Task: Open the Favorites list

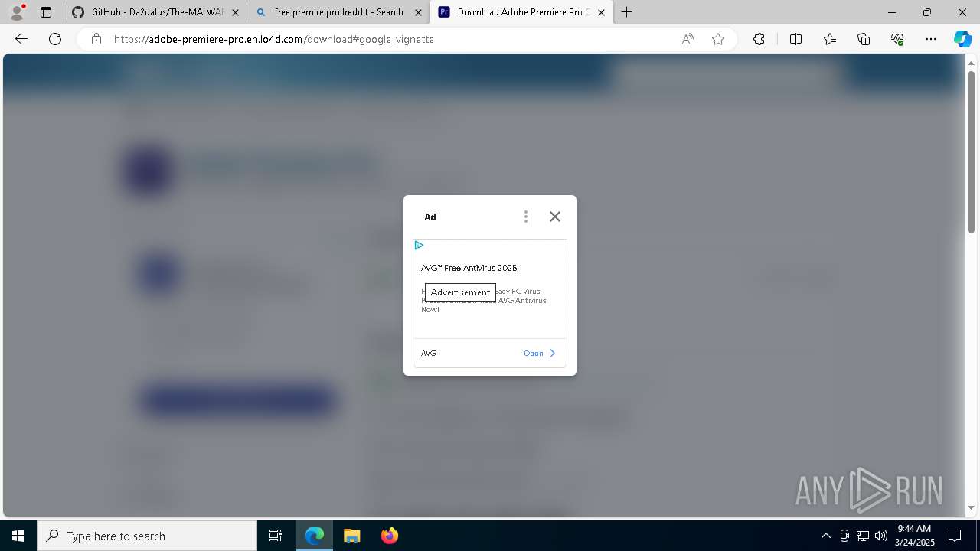Action: tap(830, 39)
